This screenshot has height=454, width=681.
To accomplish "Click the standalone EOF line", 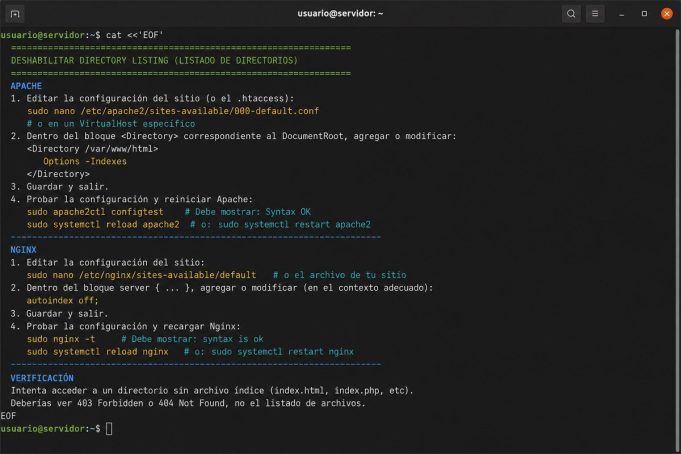I will click(8, 416).
